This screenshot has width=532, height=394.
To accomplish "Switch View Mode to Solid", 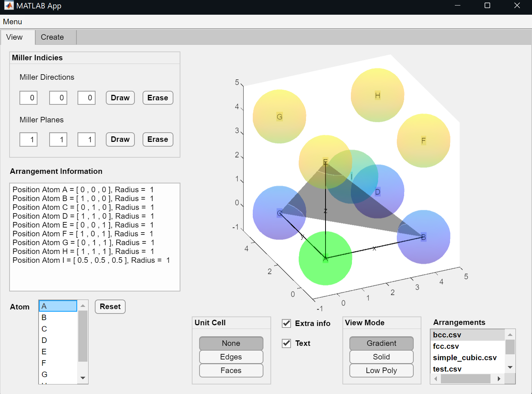I will 381,357.
